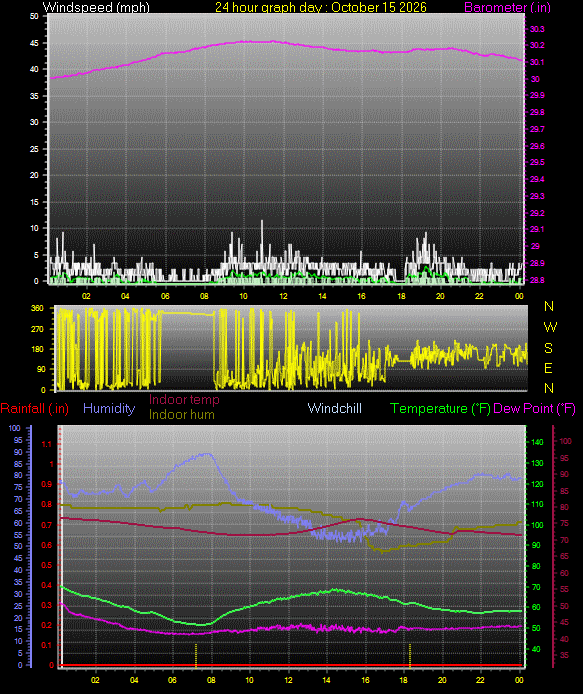Screen dimensions: 583x694
Task: Click the 360 label on the wind direction axis
Action: (x=38, y=308)
